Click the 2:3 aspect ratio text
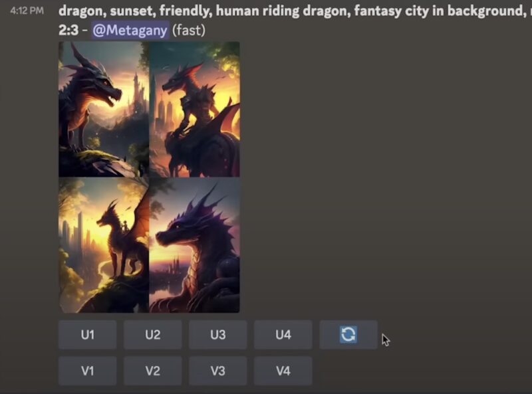The height and width of the screenshot is (394, 532). [68, 30]
